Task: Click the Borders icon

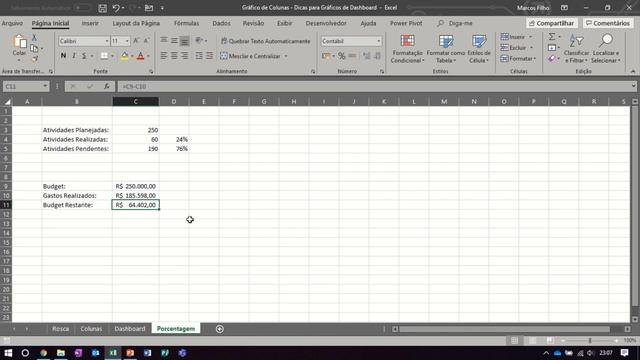Action: pyautogui.click(x=104, y=56)
